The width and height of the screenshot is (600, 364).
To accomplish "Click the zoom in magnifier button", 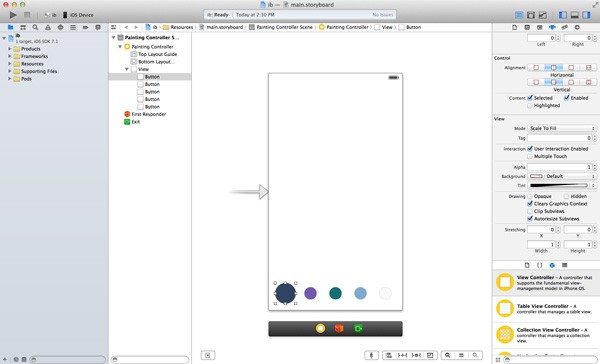I will pyautogui.click(x=475, y=355).
